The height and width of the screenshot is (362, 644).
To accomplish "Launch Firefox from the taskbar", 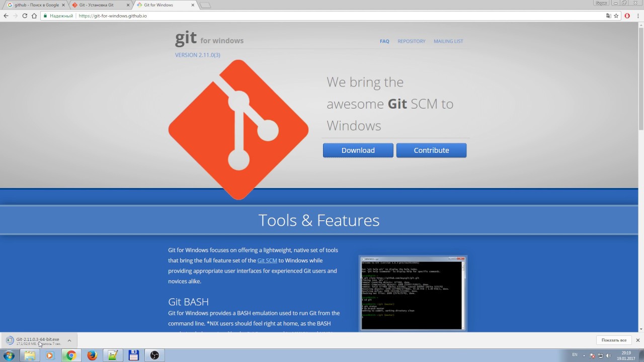I will 92,355.
